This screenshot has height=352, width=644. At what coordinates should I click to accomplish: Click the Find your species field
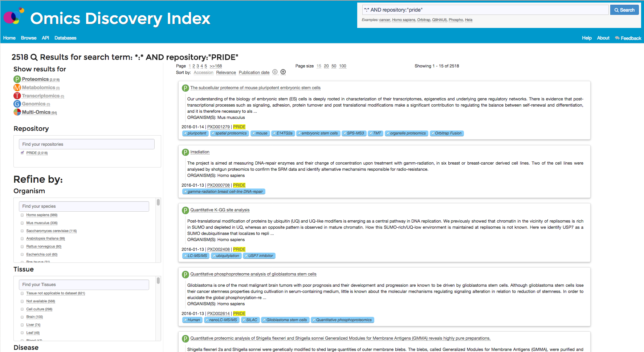[84, 206]
